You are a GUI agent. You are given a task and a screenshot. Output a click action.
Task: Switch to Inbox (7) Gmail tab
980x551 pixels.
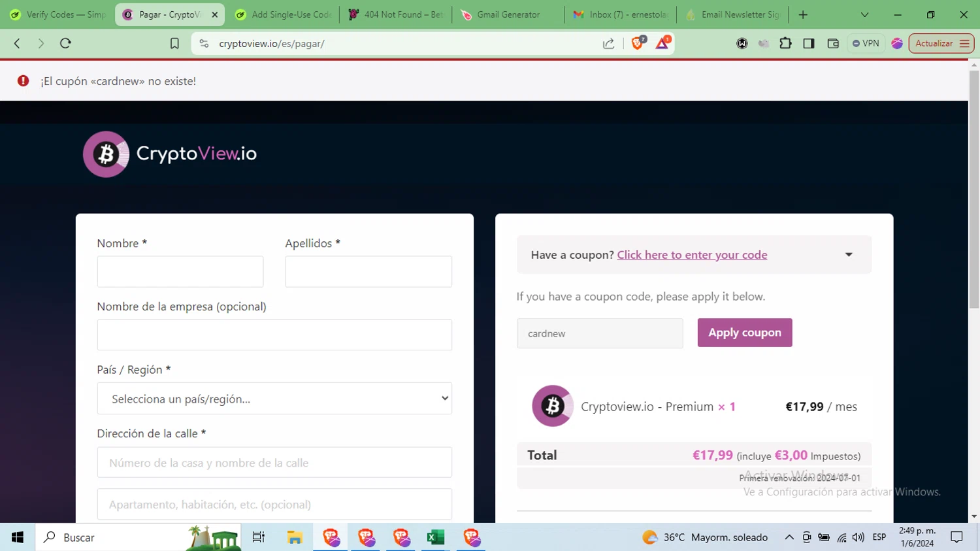pyautogui.click(x=621, y=14)
